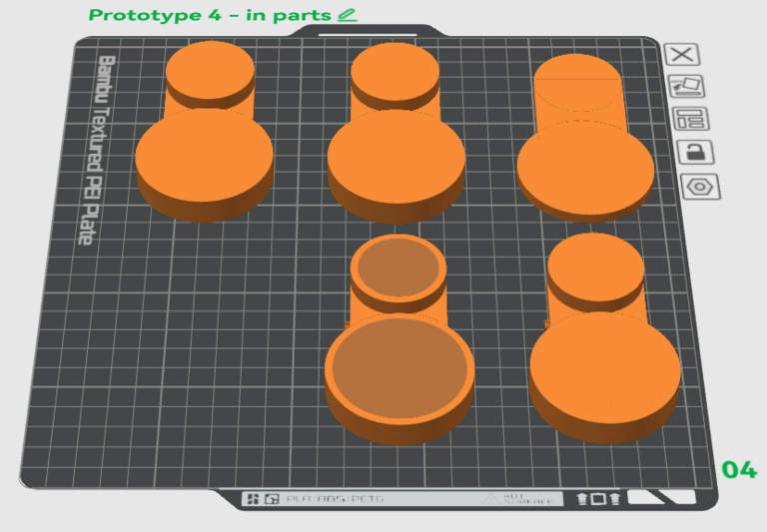Screen dimensions: 767x532
Task: Arrange objects on this plate
Action: [x=690, y=119]
